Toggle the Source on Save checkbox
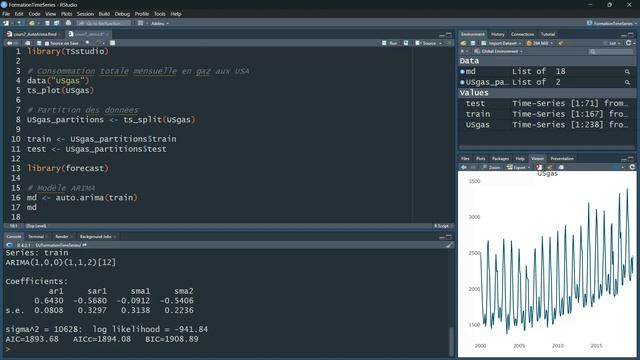640x360 pixels. point(47,43)
